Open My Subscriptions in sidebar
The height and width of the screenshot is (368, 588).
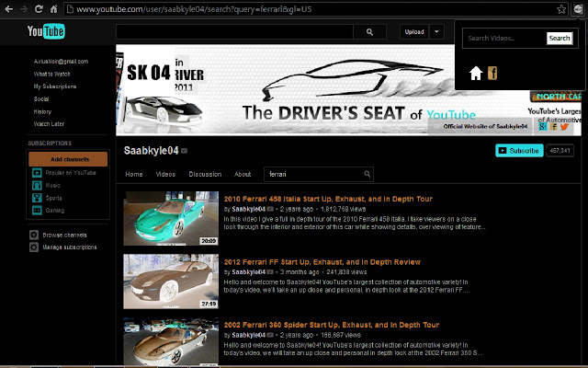point(55,86)
